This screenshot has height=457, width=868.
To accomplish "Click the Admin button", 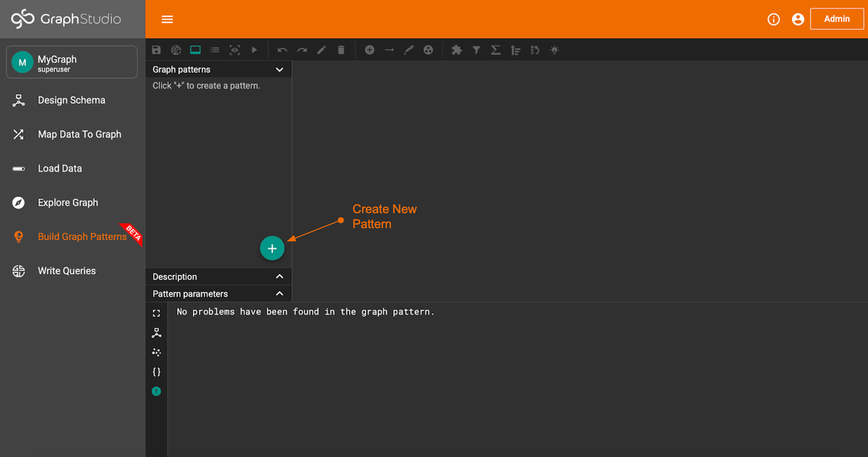I will (x=837, y=19).
